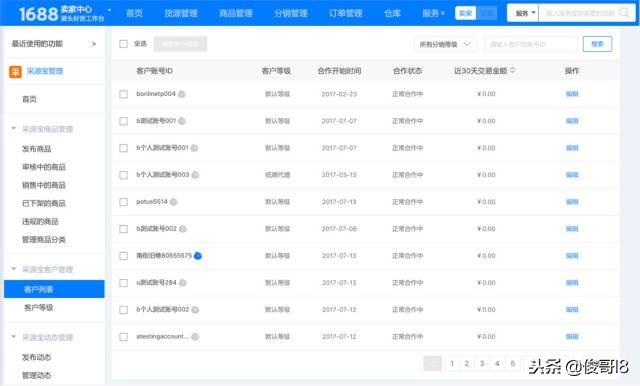Screen dimensions: 640x386
Task: Open 商品管理 in top navigation
Action: coord(236,13)
